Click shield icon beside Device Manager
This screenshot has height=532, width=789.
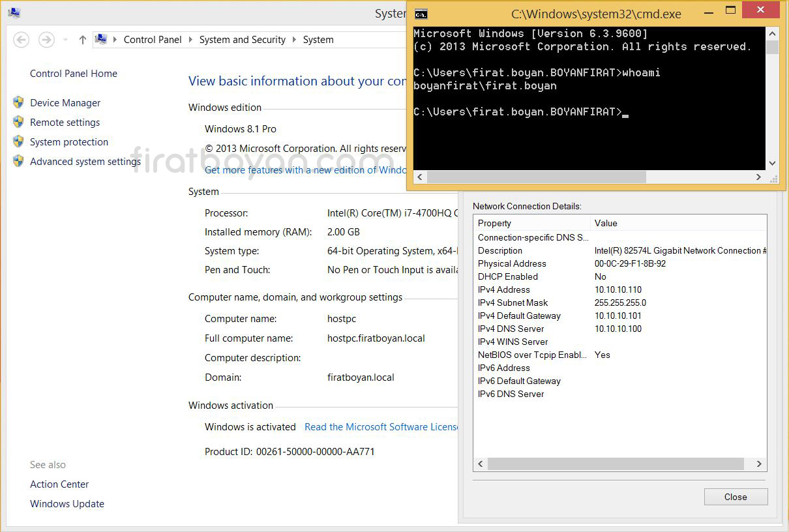[18, 102]
